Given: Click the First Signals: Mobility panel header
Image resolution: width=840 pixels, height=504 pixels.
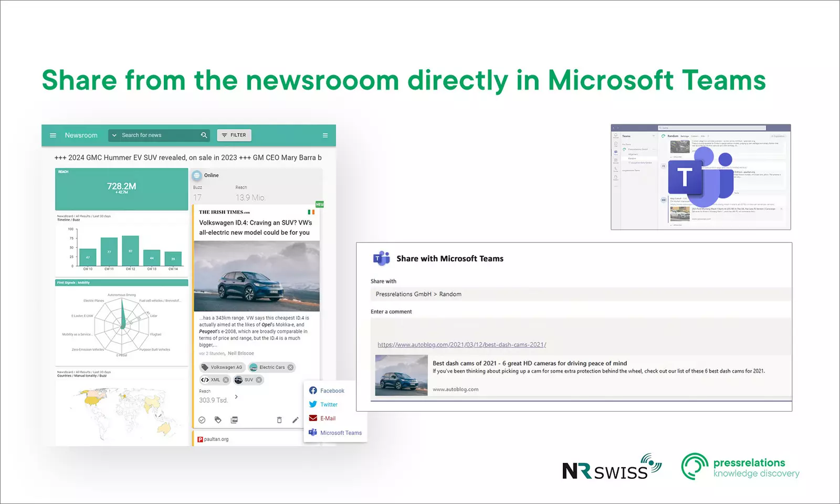Looking at the screenshot, I should [122, 282].
